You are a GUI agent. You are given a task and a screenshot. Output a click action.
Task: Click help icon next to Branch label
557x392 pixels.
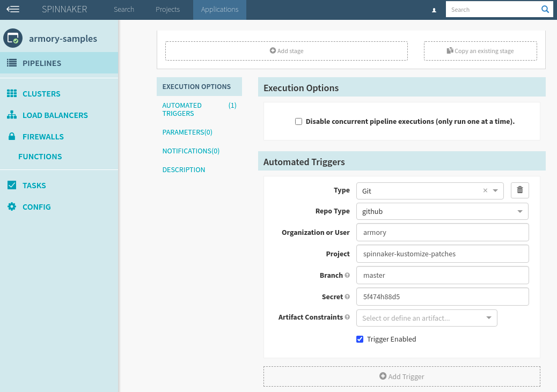coord(347,276)
